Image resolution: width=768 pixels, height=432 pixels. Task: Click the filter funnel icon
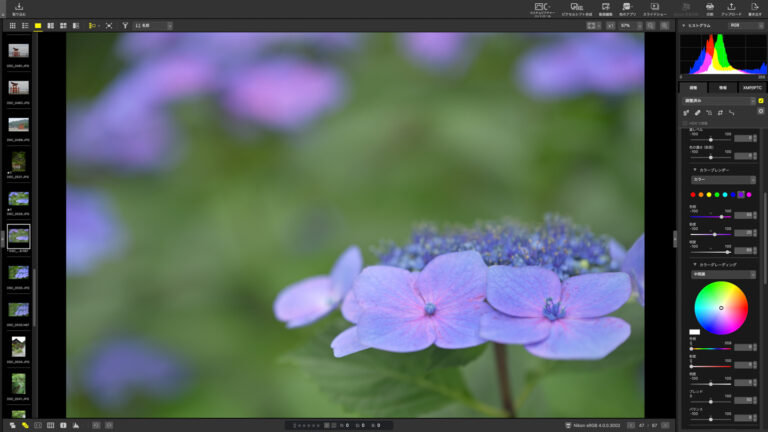click(124, 25)
